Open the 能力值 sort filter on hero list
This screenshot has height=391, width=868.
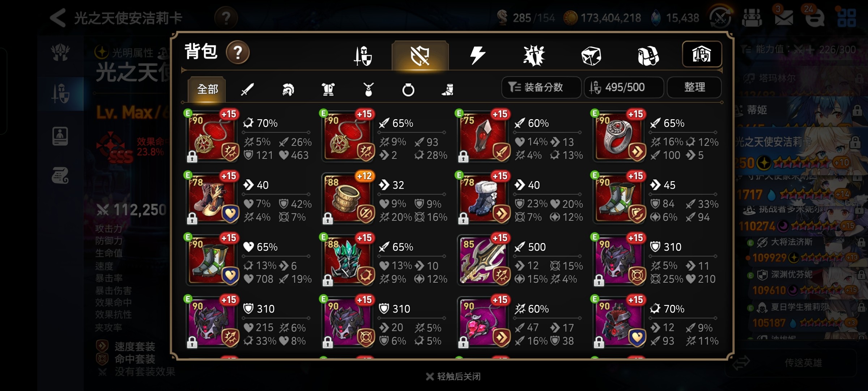tap(797, 50)
